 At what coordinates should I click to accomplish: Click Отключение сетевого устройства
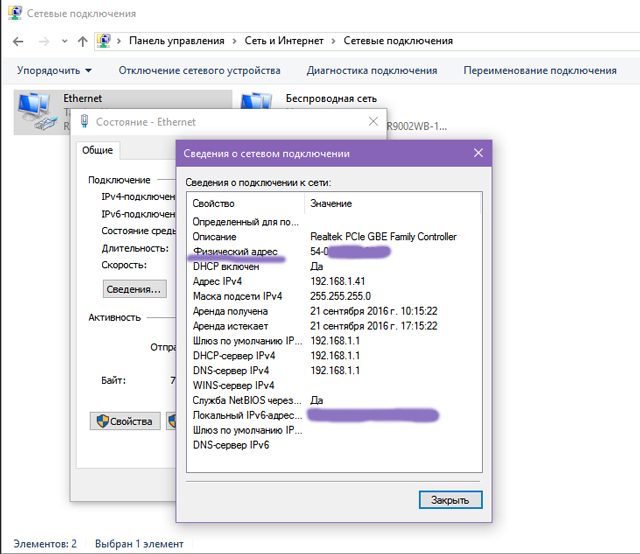199,71
